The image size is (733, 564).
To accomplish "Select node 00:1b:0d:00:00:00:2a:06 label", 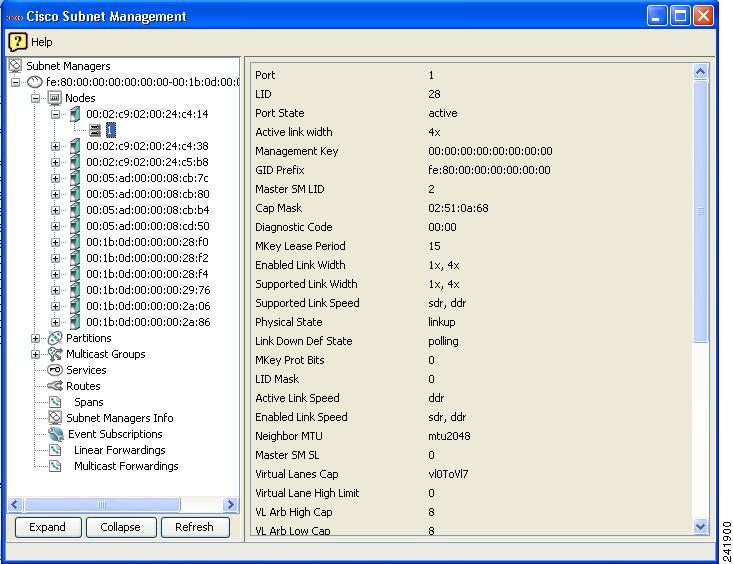I will 148,306.
